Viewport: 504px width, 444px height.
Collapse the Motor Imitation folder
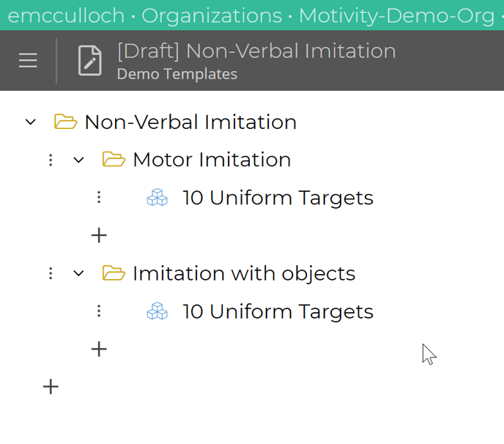(79, 160)
